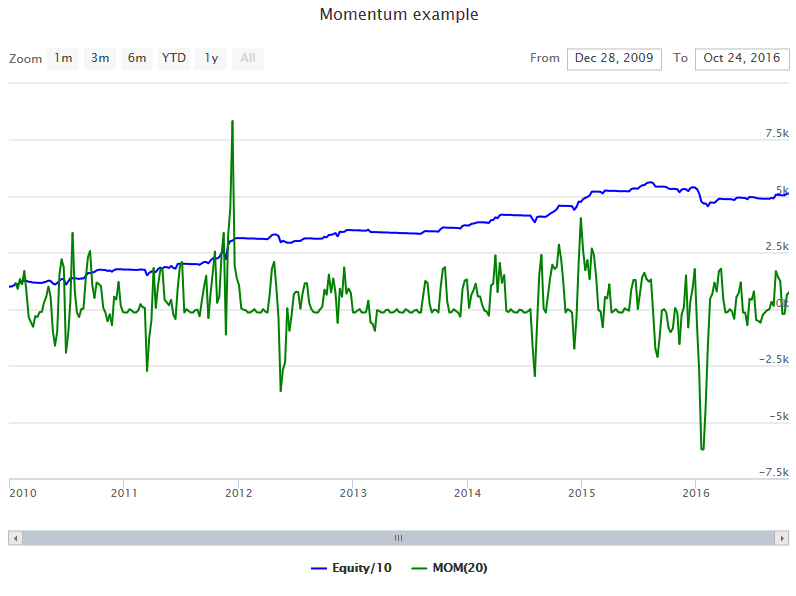Click the 2015 x-axis label
Viewport: 796px width, 596px height.
tap(582, 493)
